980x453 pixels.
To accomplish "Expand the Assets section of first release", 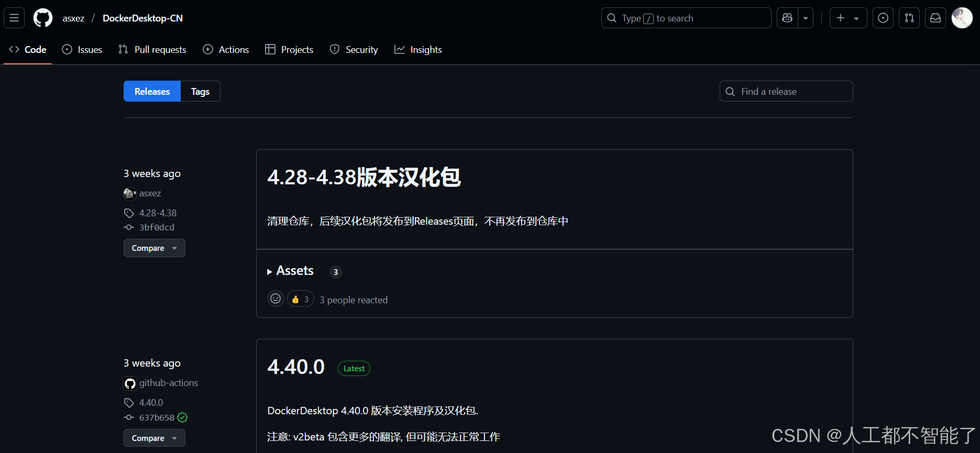I will (x=290, y=271).
